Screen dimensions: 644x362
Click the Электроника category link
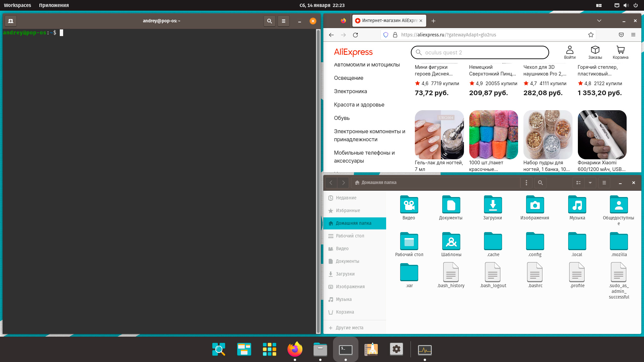tap(350, 91)
